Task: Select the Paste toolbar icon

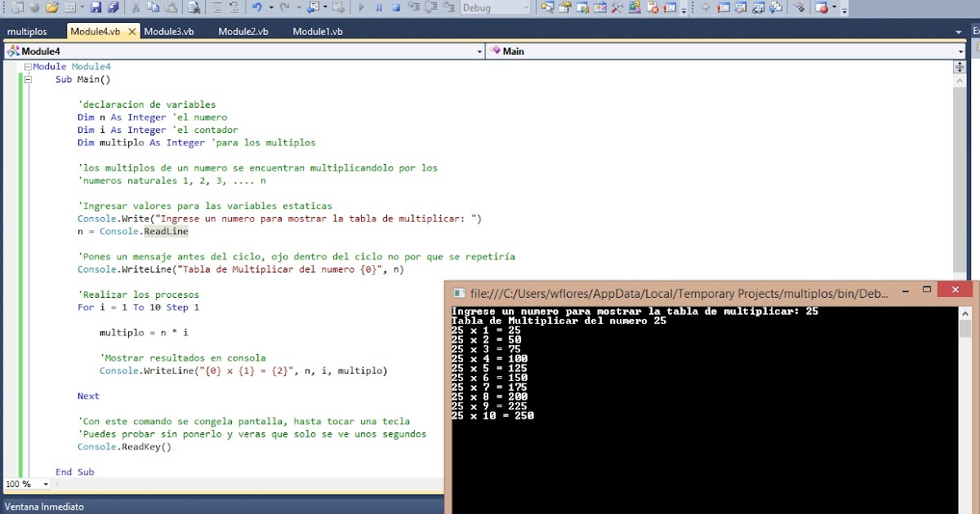Action: [173, 7]
